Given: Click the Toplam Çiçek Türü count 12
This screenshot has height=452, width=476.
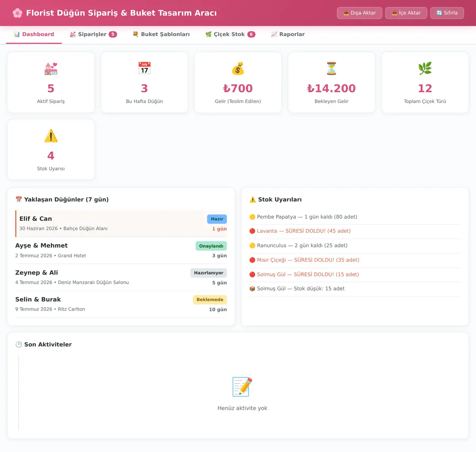Looking at the screenshot, I should 425,88.
